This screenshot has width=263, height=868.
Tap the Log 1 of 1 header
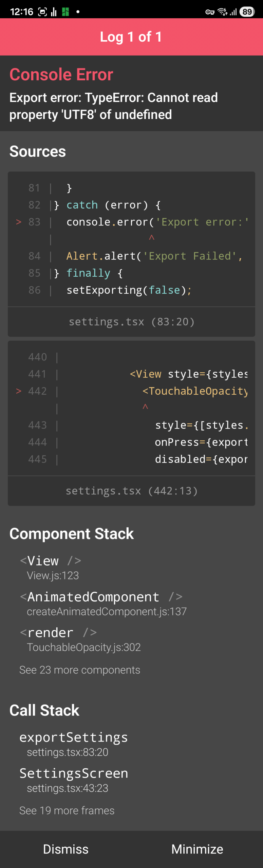coord(131,37)
